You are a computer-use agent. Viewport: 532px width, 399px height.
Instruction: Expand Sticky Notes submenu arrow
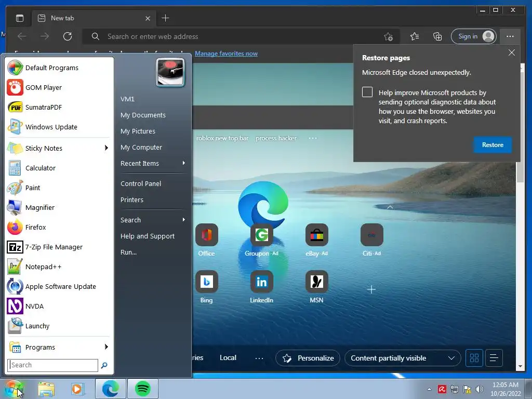click(106, 148)
